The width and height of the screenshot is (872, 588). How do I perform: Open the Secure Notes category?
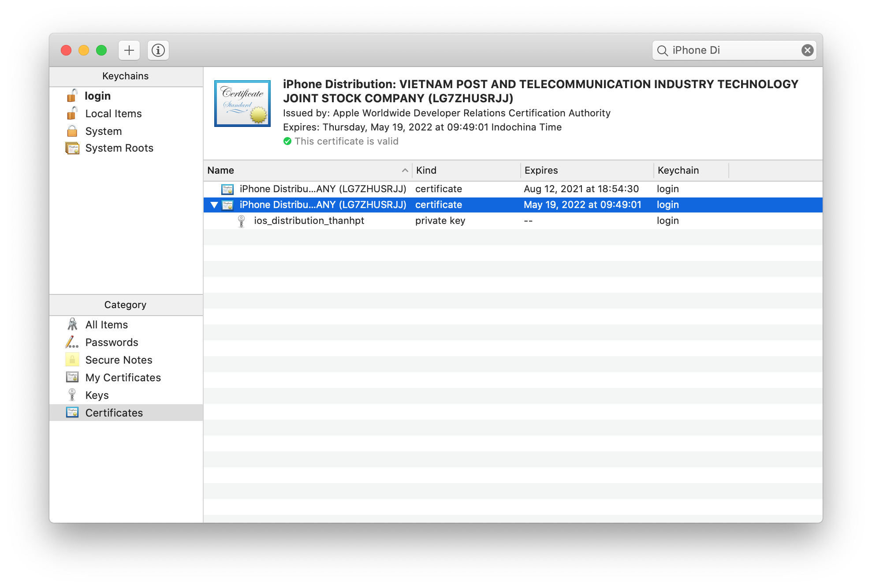point(119,360)
